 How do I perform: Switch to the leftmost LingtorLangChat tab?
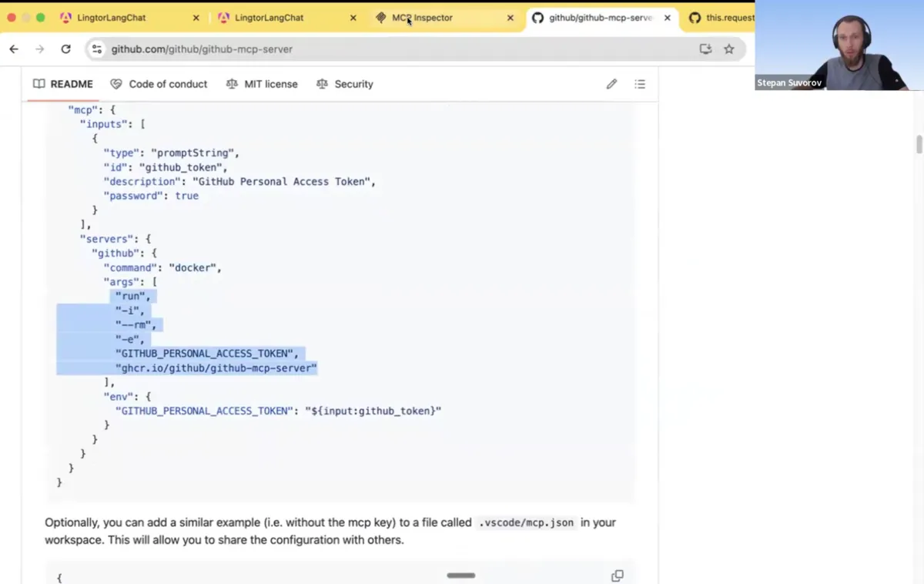tap(129, 18)
